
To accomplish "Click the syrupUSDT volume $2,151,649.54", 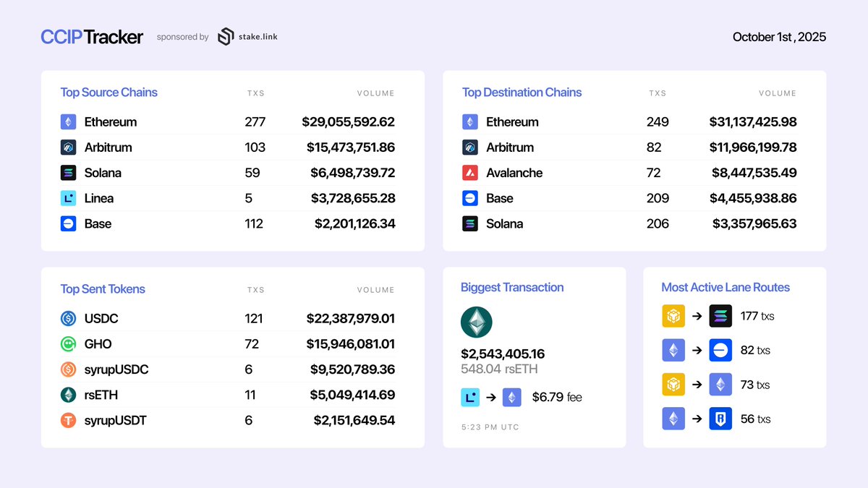I will tap(354, 420).
